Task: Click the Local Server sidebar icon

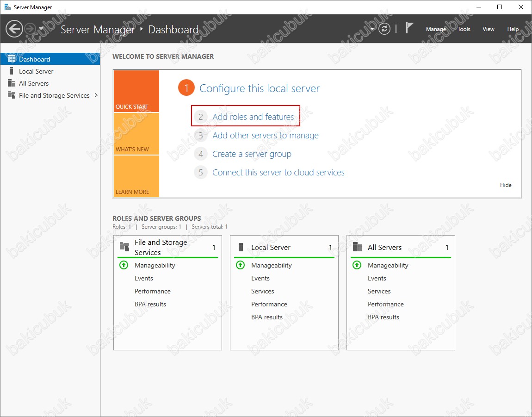Action: tap(11, 71)
